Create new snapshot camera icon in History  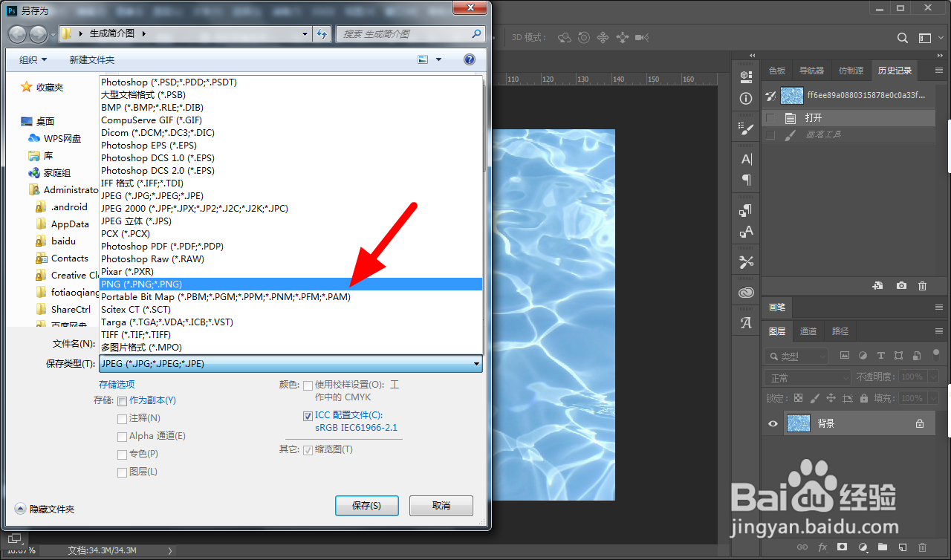point(901,286)
